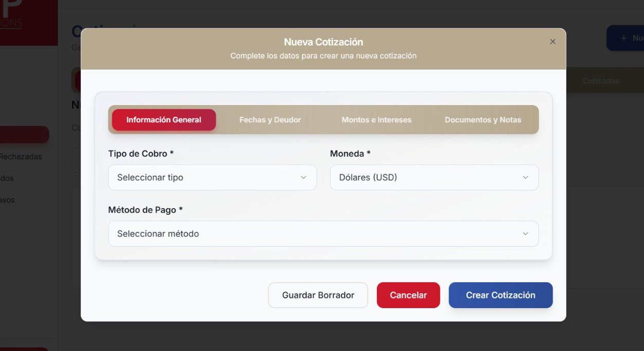The image size is (644, 351).
Task: Open the Montos e Intereses tab
Action: 377,120
